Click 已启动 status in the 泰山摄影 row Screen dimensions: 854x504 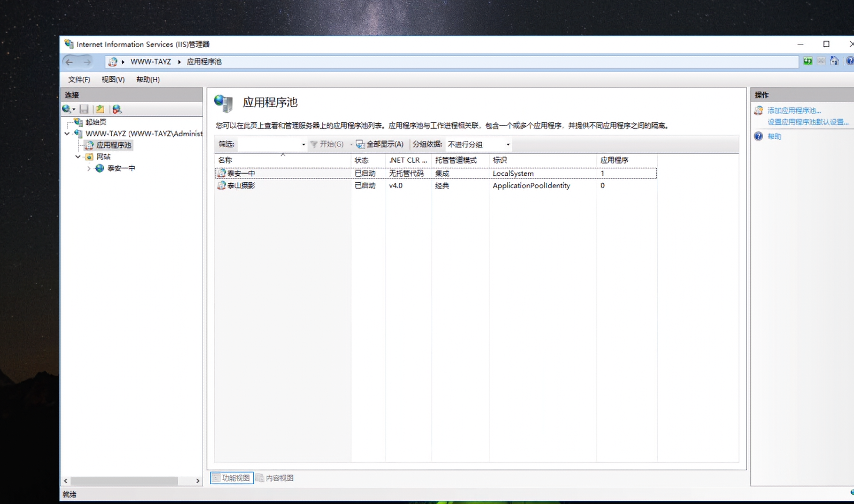click(365, 185)
